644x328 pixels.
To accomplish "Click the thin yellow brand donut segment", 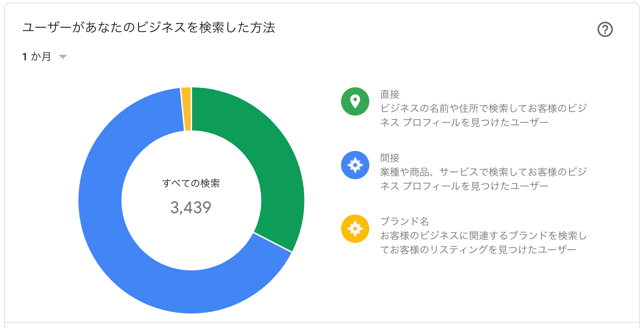I will click(186, 109).
